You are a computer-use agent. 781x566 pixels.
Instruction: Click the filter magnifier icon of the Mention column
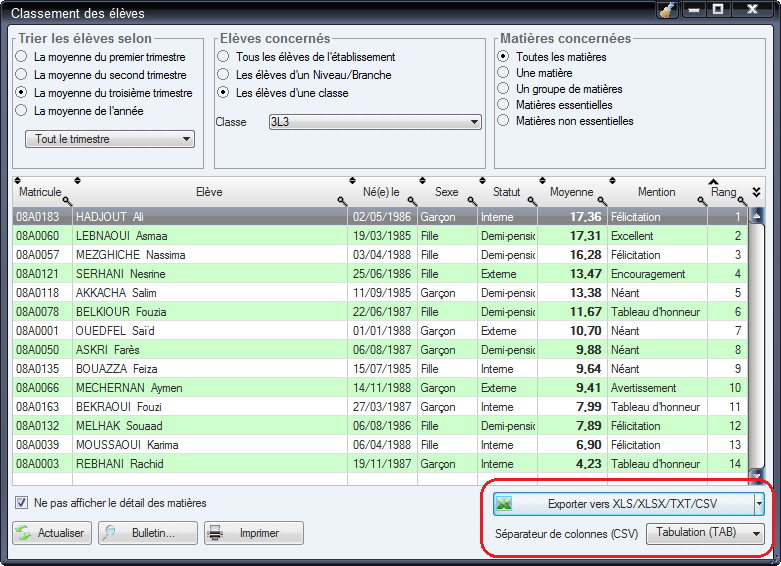click(x=702, y=201)
